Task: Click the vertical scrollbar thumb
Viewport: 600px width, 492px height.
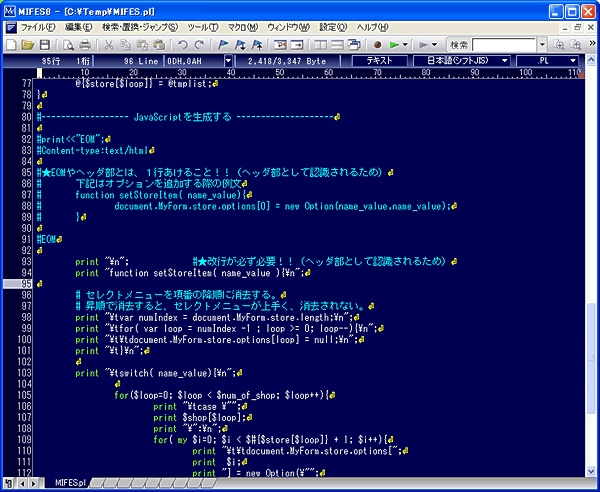Action: click(591, 357)
